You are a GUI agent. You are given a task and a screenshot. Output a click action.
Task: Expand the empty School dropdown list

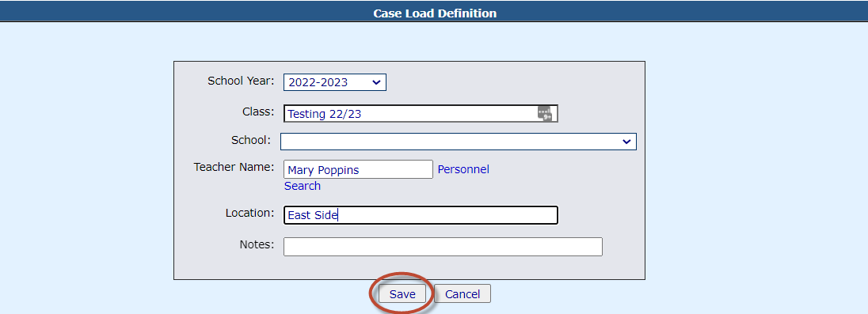(x=459, y=142)
